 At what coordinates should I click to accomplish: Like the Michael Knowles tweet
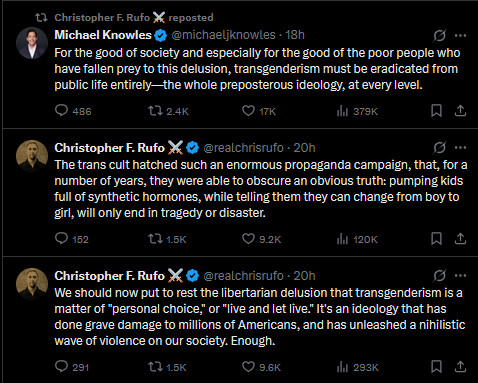[x=259, y=111]
